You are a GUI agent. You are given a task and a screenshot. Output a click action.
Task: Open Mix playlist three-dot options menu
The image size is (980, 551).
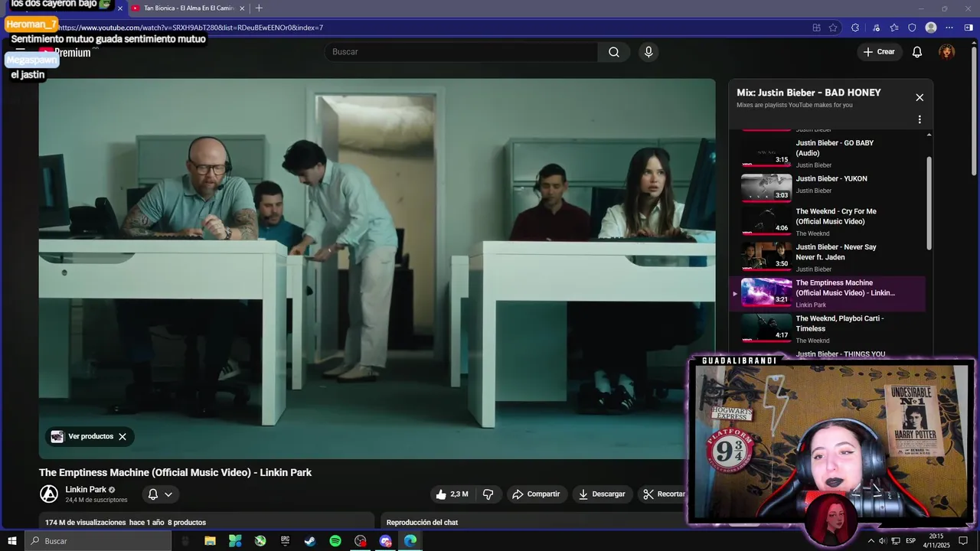pyautogui.click(x=920, y=119)
